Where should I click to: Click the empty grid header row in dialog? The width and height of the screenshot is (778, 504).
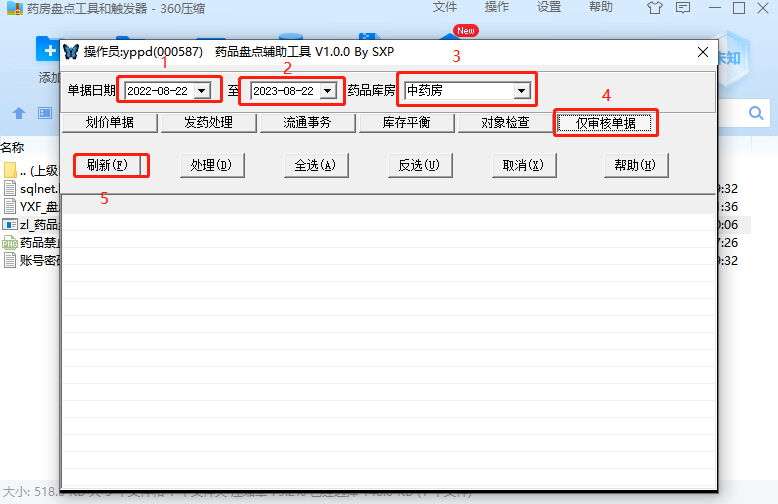pos(389,205)
